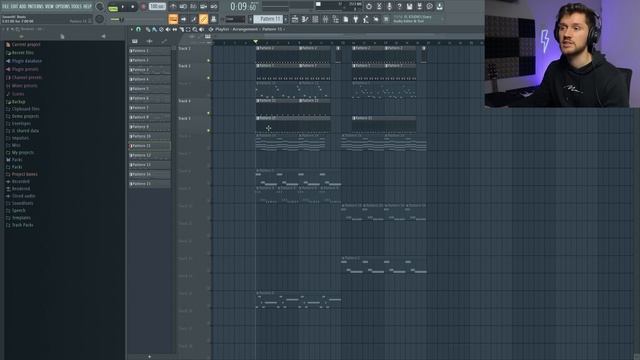Show audio clips tab in the picker panel

pos(149,41)
